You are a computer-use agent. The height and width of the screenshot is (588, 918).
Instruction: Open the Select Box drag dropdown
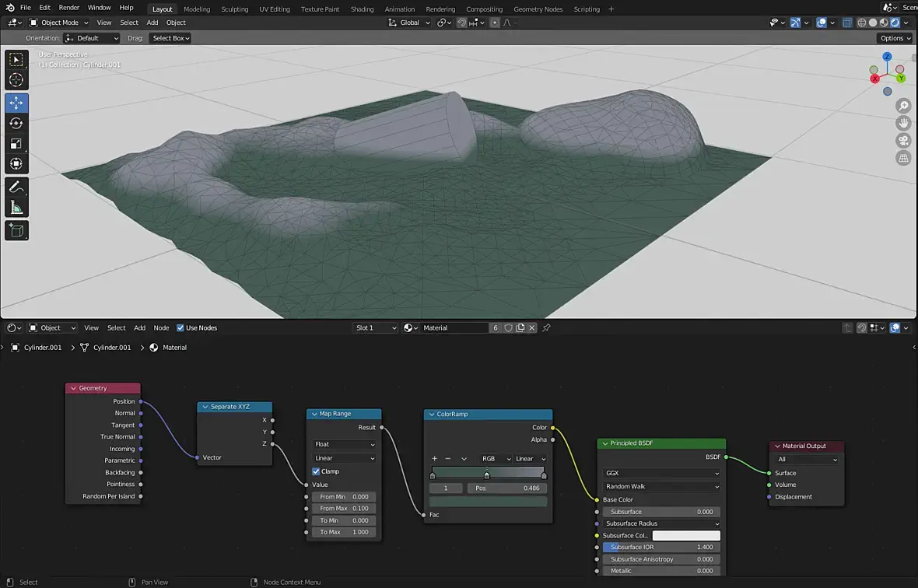[170, 38]
